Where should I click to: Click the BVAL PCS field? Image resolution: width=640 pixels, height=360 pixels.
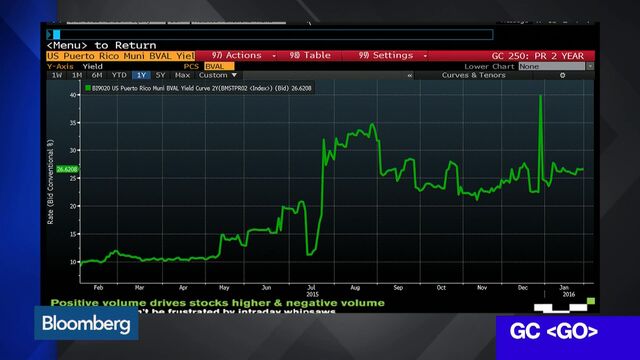click(x=219, y=66)
